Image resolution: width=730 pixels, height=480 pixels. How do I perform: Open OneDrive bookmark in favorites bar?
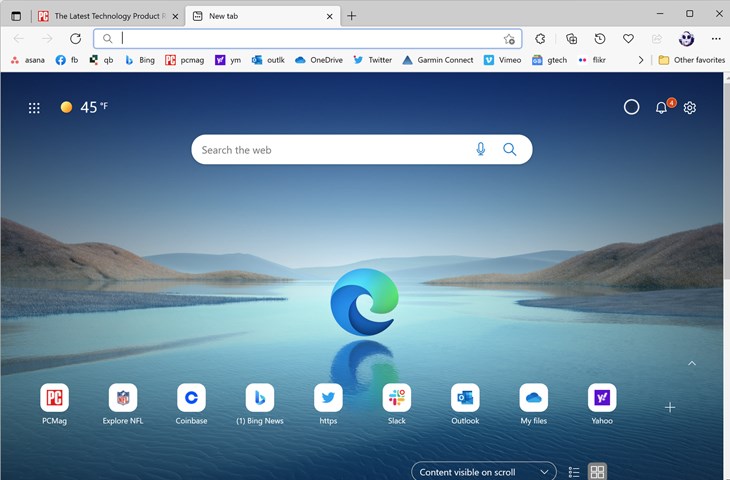coord(319,60)
